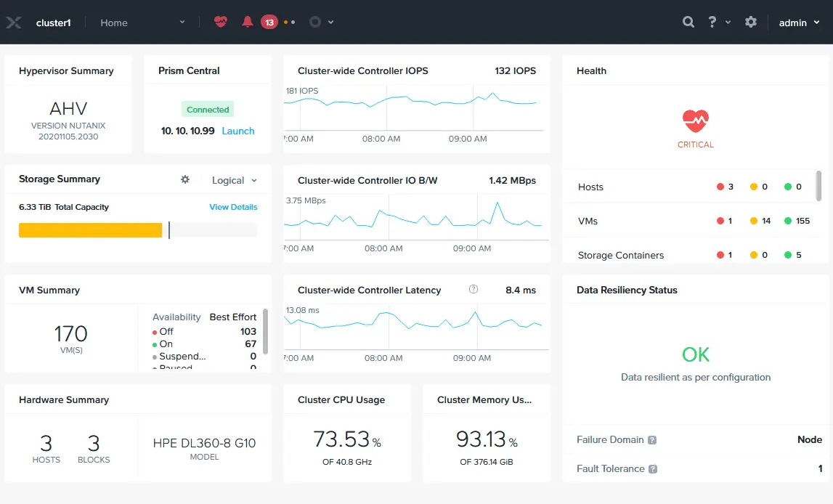Open the Logical storage view dropdown
833x504 pixels.
[235, 181]
